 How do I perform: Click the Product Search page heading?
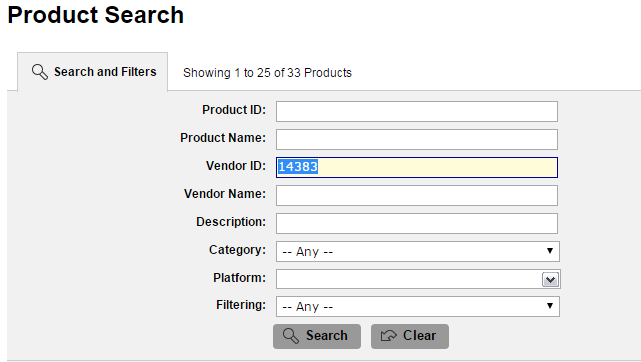pos(96,15)
